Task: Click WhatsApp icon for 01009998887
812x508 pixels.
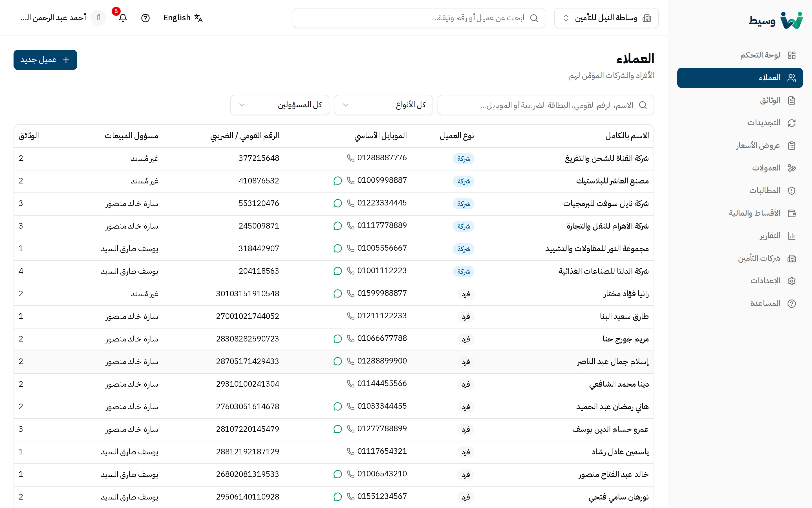Action: tap(337, 181)
